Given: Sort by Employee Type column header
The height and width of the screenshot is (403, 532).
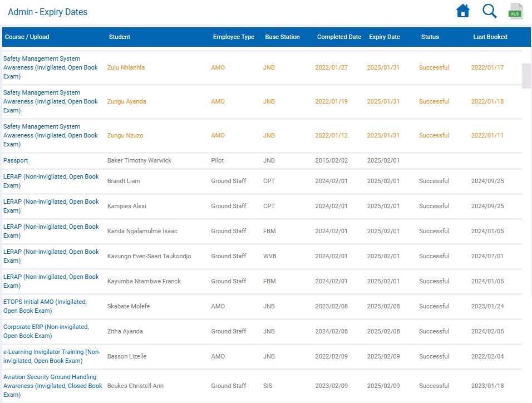Looking at the screenshot, I should click(x=233, y=37).
